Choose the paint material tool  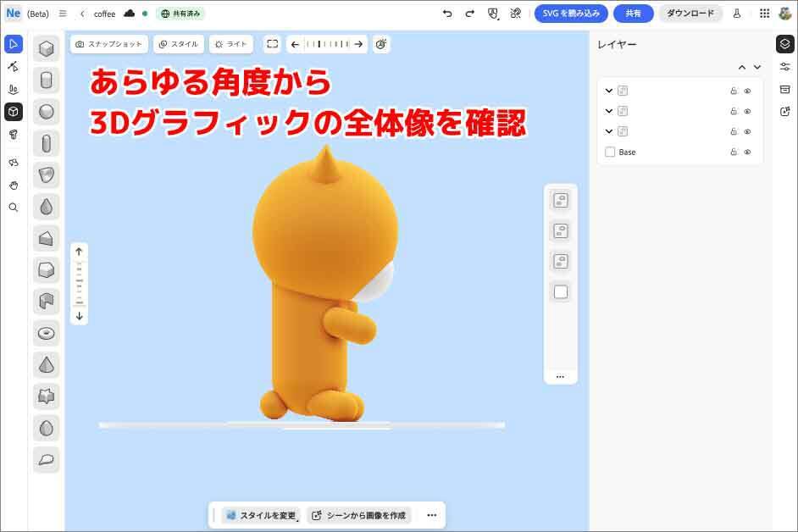click(x=14, y=135)
